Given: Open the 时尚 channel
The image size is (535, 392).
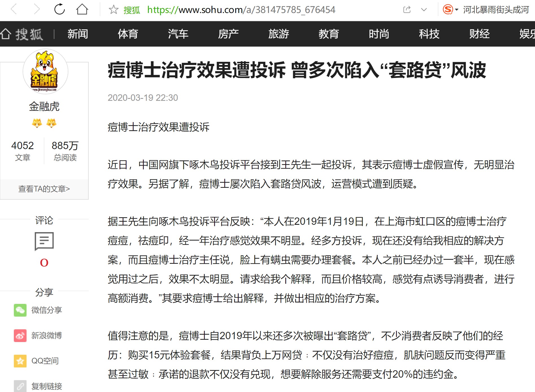Looking at the screenshot, I should tap(379, 34).
